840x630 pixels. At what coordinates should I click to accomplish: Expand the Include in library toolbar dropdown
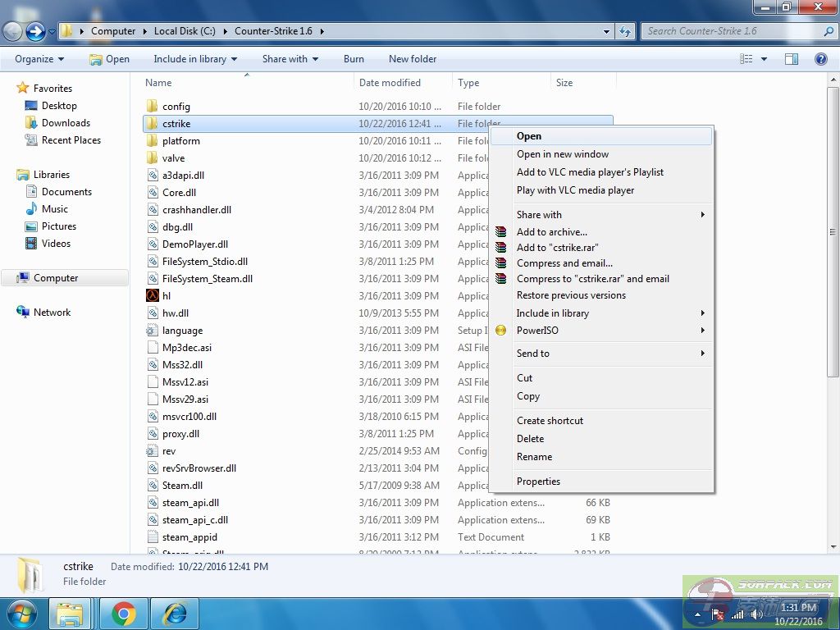tap(194, 59)
